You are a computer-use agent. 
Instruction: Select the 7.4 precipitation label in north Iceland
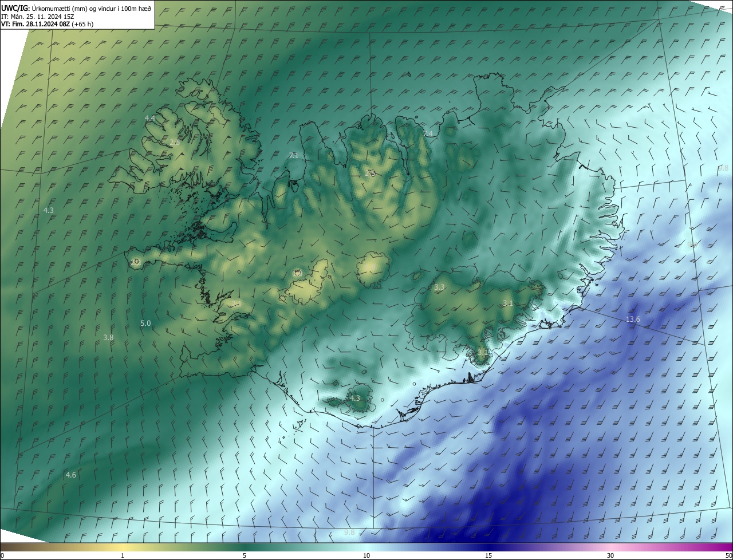(x=428, y=133)
